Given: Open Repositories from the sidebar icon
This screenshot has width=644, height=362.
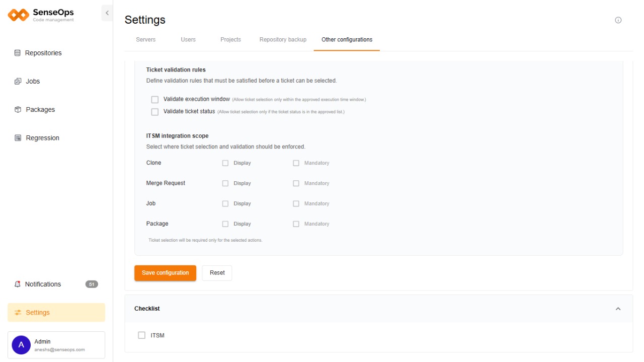Looking at the screenshot, I should [18, 53].
